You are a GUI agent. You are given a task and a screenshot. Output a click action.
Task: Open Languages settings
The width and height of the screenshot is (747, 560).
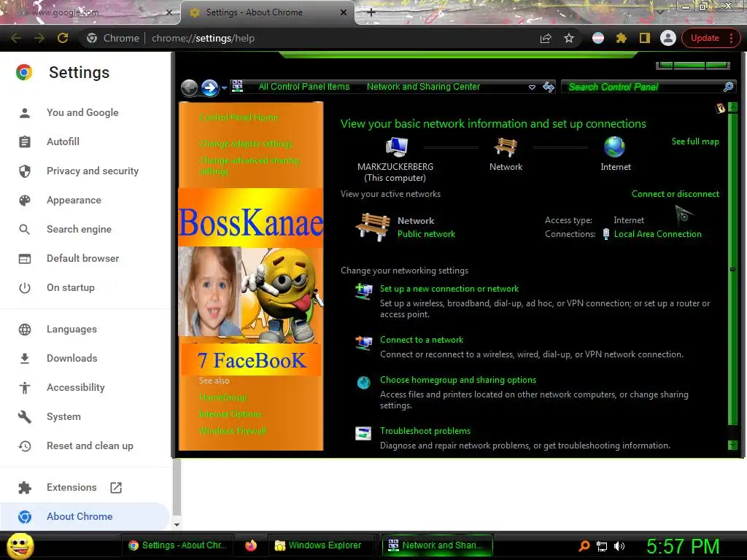[71, 329]
